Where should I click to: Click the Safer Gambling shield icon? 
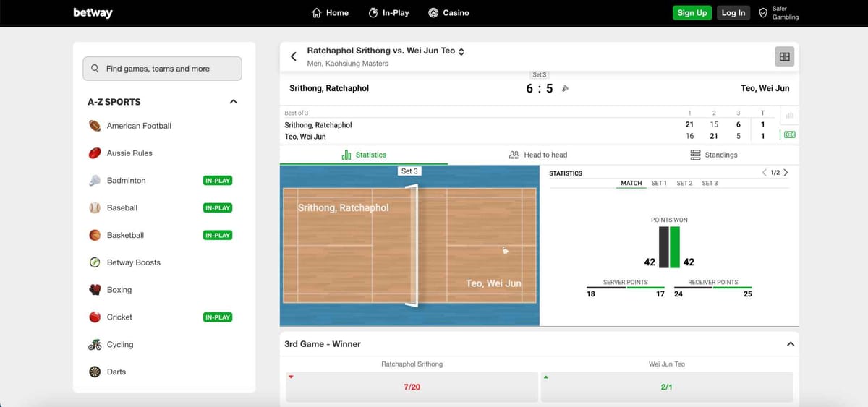[762, 13]
